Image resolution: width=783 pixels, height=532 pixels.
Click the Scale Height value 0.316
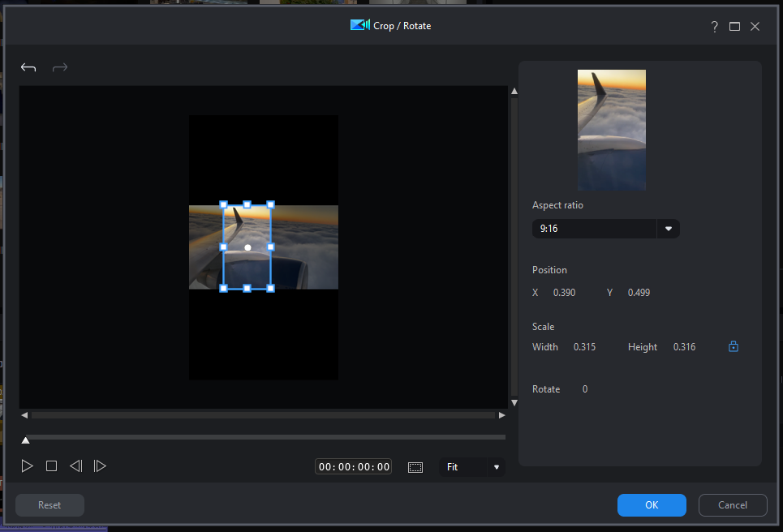pos(684,347)
